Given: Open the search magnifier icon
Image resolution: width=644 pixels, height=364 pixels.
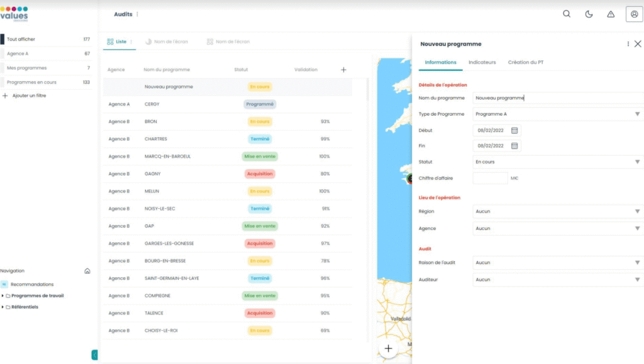Looking at the screenshot, I should (x=567, y=14).
